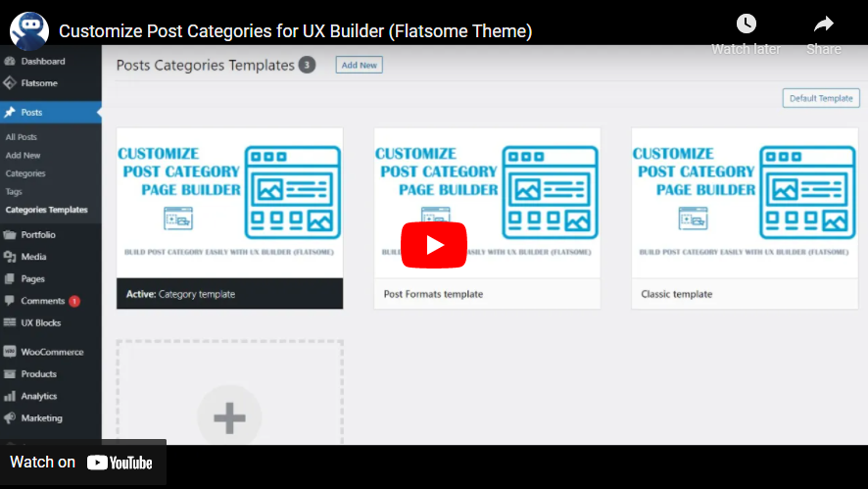
Task: Click the Watch later clock icon
Action: [x=747, y=24]
